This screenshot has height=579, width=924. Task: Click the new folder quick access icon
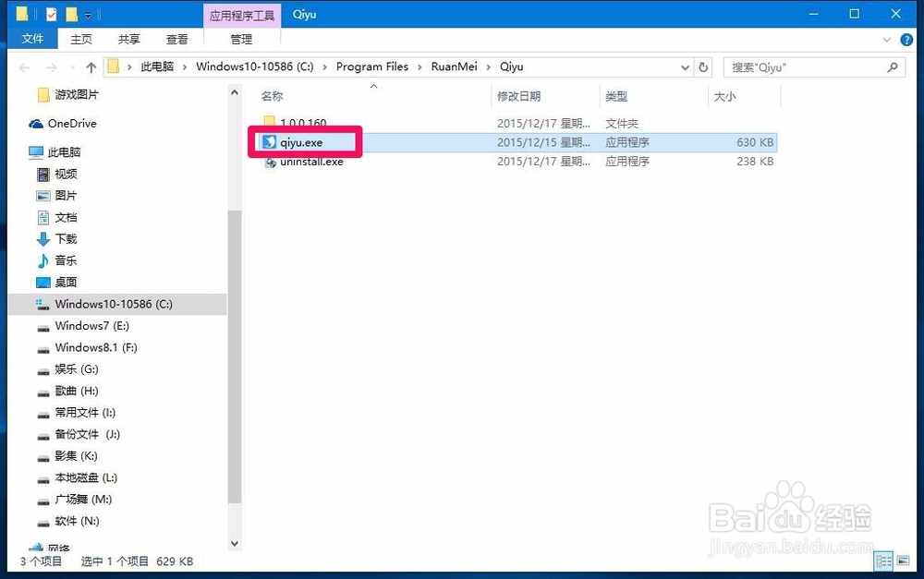(x=71, y=14)
